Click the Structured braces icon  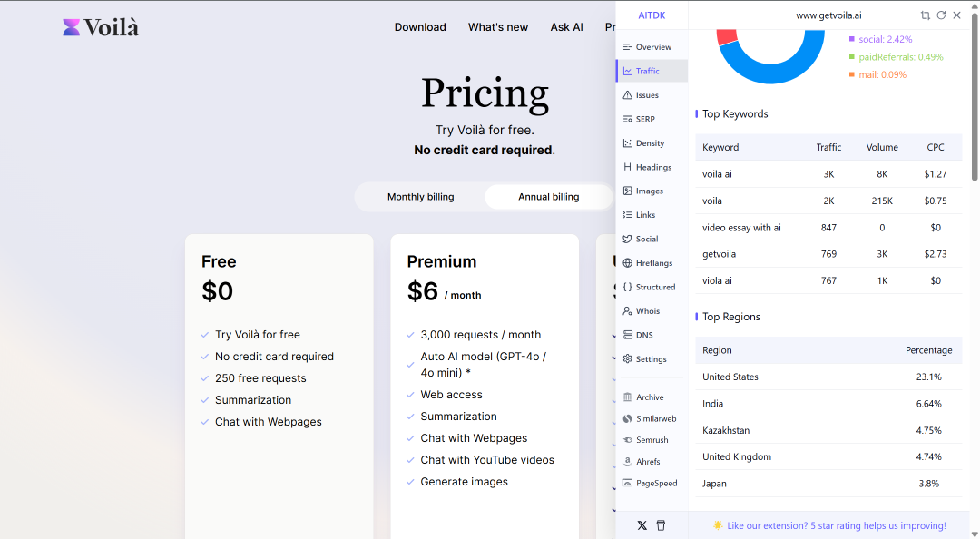point(628,287)
